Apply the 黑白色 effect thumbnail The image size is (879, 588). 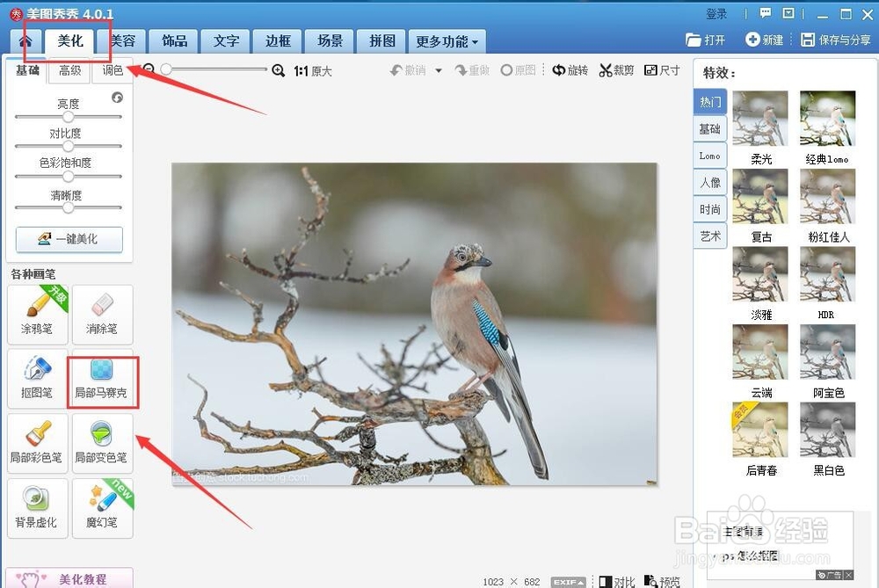pyautogui.click(x=827, y=430)
